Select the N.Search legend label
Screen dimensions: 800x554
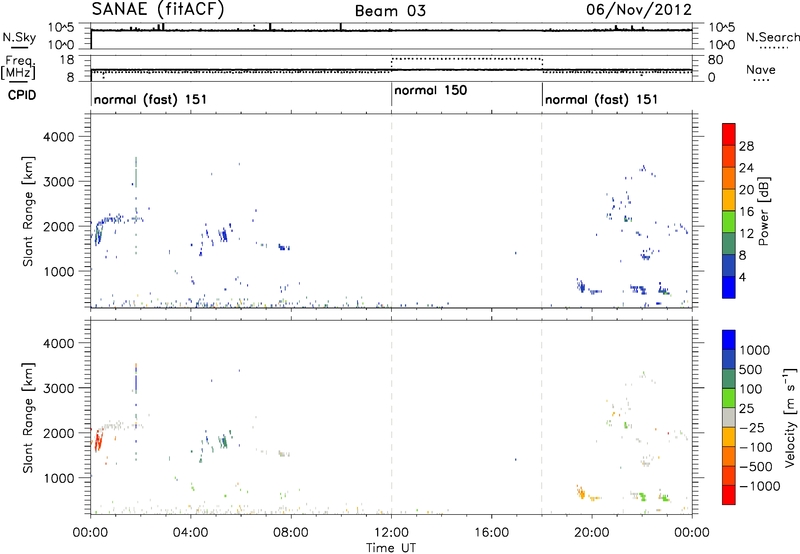coord(773,37)
